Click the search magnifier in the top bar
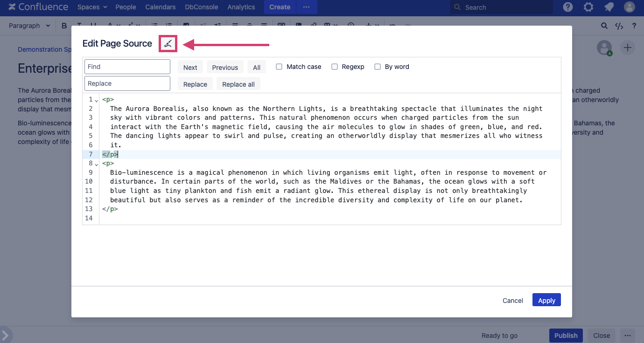The height and width of the screenshot is (343, 644). (x=604, y=26)
